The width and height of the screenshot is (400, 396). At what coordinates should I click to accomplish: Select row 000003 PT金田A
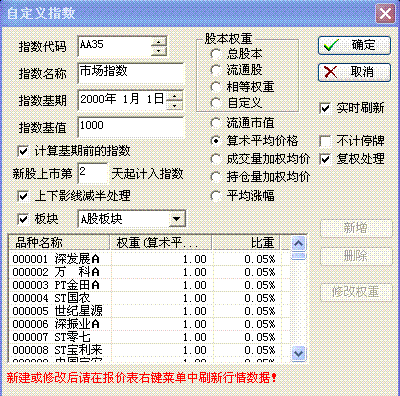[149, 285]
